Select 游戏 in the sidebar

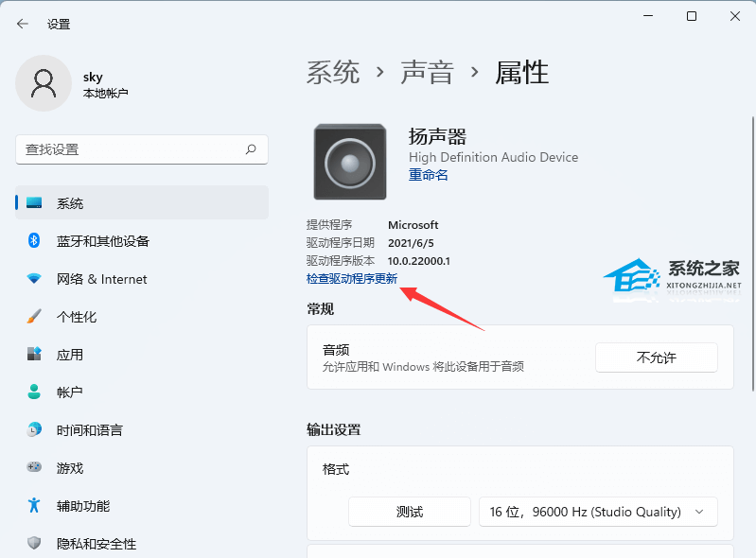pyautogui.click(x=142, y=467)
